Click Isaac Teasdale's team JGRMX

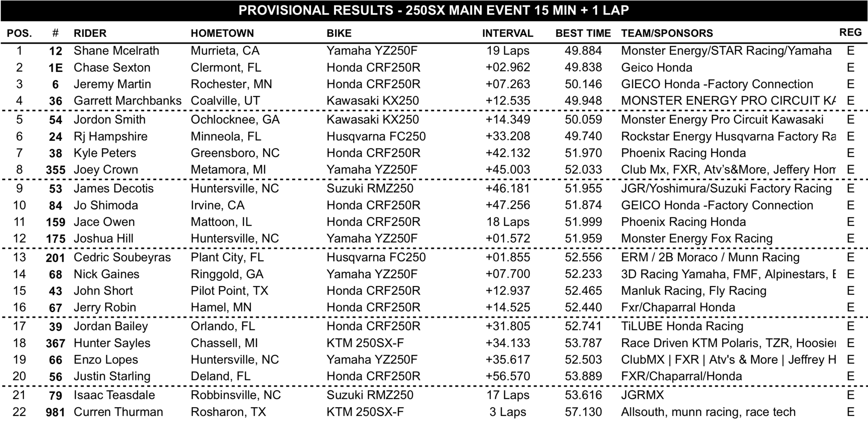[x=642, y=395]
